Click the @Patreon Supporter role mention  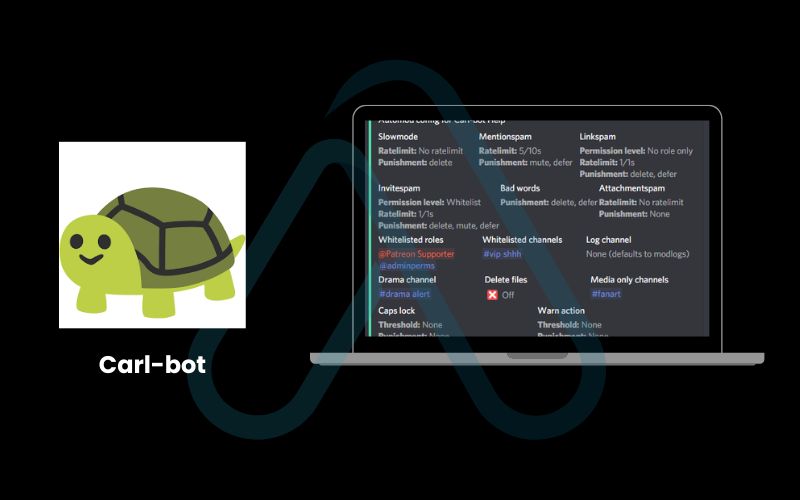[x=416, y=254]
